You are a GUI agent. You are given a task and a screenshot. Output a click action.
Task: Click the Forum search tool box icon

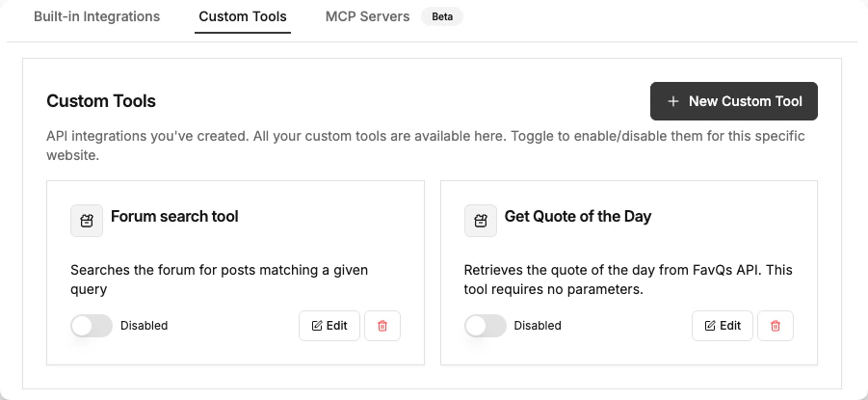[87, 221]
